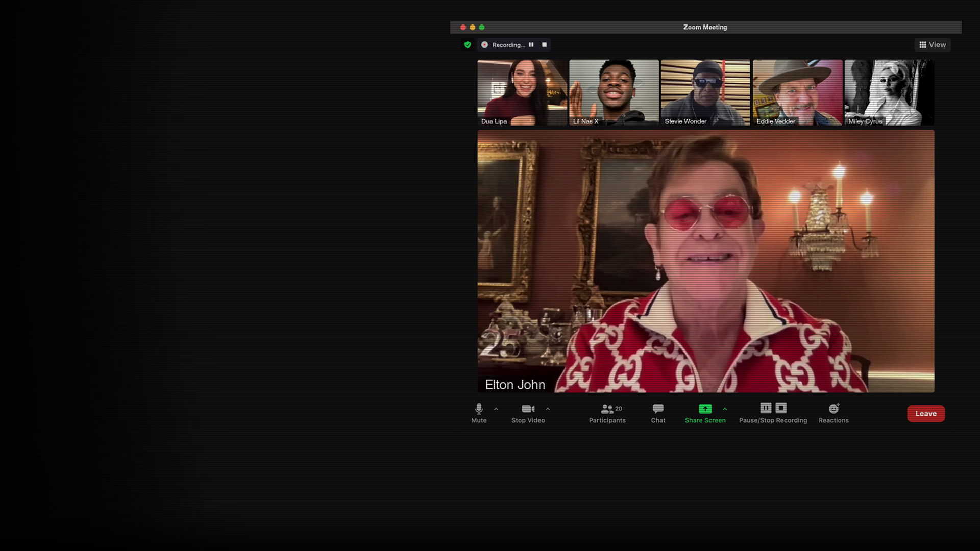Minimize the Zoom Meeting window
The height and width of the screenshot is (551, 980).
point(472,27)
